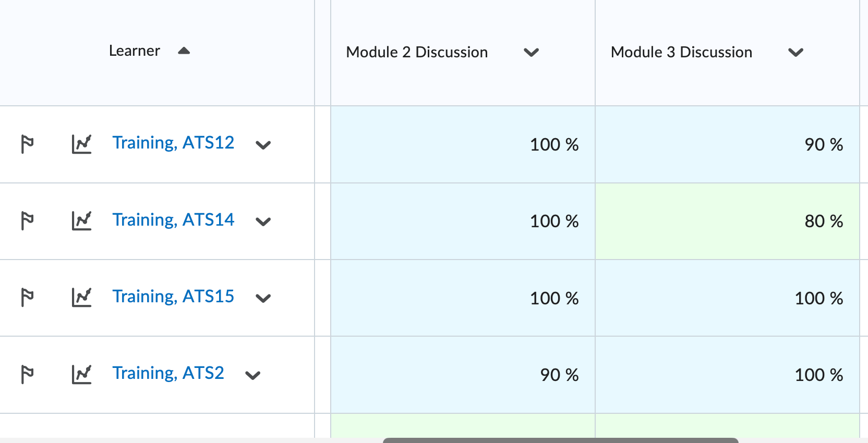Open the Module 3 Discussion column menu

[x=795, y=52]
